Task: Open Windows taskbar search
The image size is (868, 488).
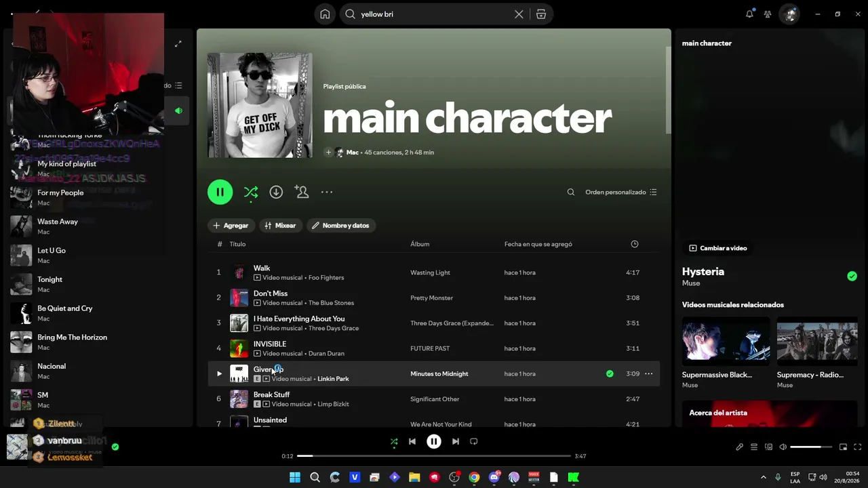Action: [315, 478]
